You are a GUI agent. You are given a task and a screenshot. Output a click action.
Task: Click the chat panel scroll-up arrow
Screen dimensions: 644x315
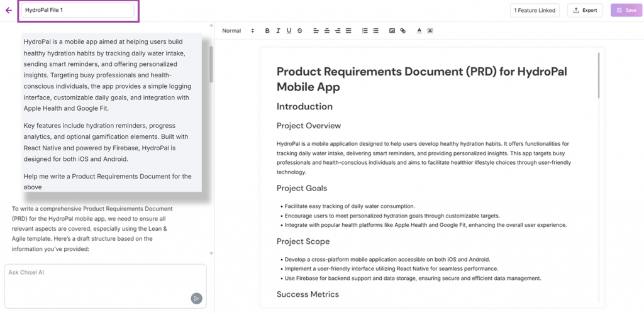(211, 24)
